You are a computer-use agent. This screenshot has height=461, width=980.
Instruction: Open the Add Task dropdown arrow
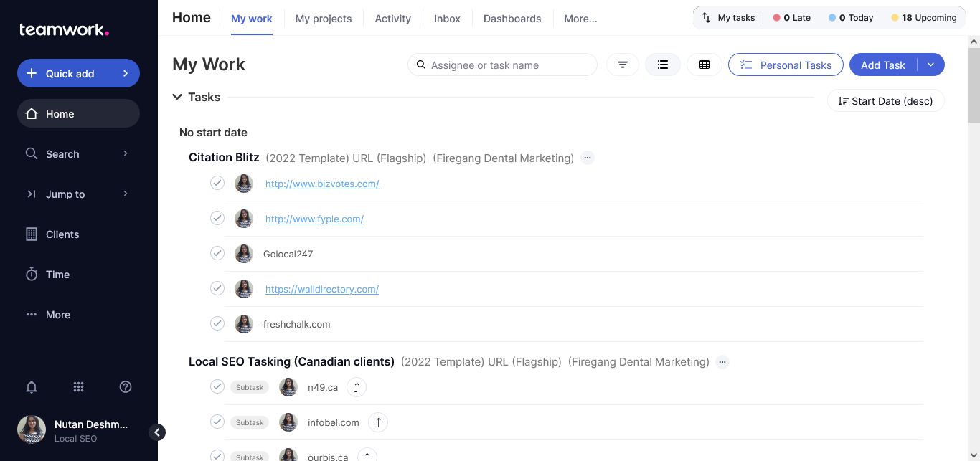[x=931, y=65]
